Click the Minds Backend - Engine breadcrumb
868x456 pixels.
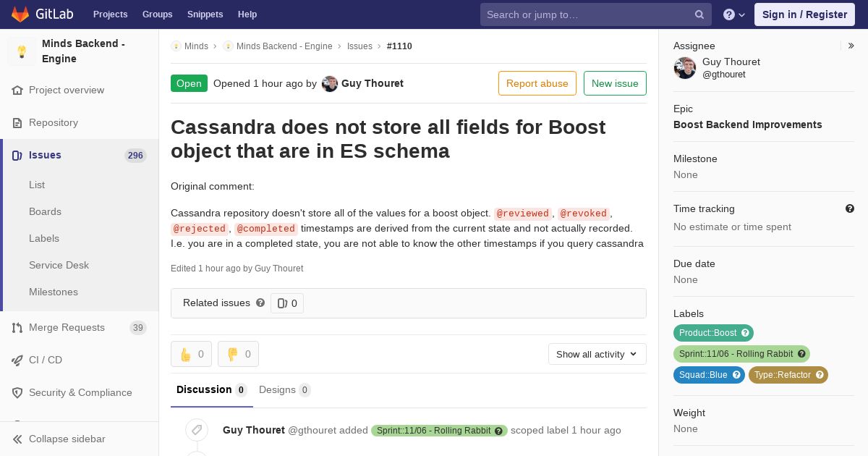[284, 46]
